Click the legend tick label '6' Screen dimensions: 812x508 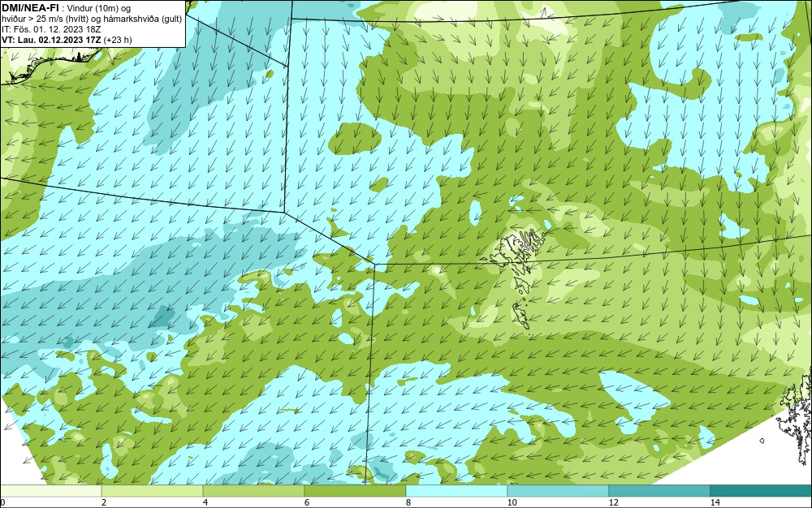pyautogui.click(x=307, y=503)
